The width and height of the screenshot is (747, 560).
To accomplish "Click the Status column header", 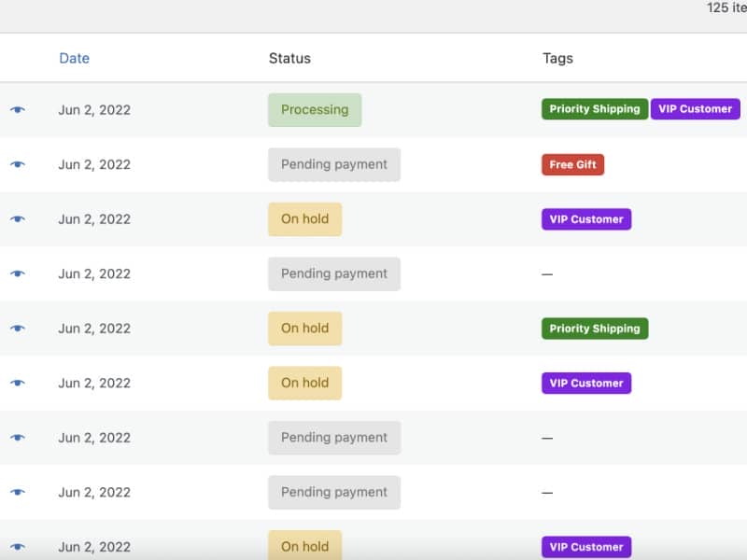I will point(289,58).
